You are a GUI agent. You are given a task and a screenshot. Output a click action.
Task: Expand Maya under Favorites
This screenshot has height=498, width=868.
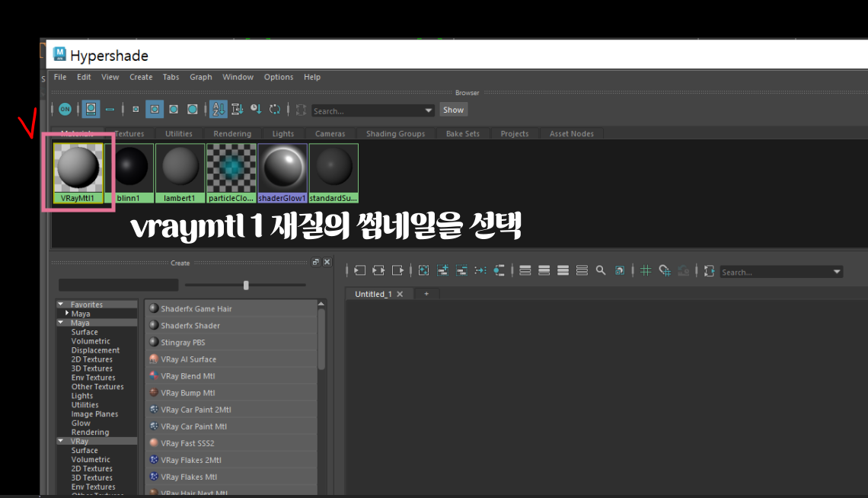click(x=67, y=313)
